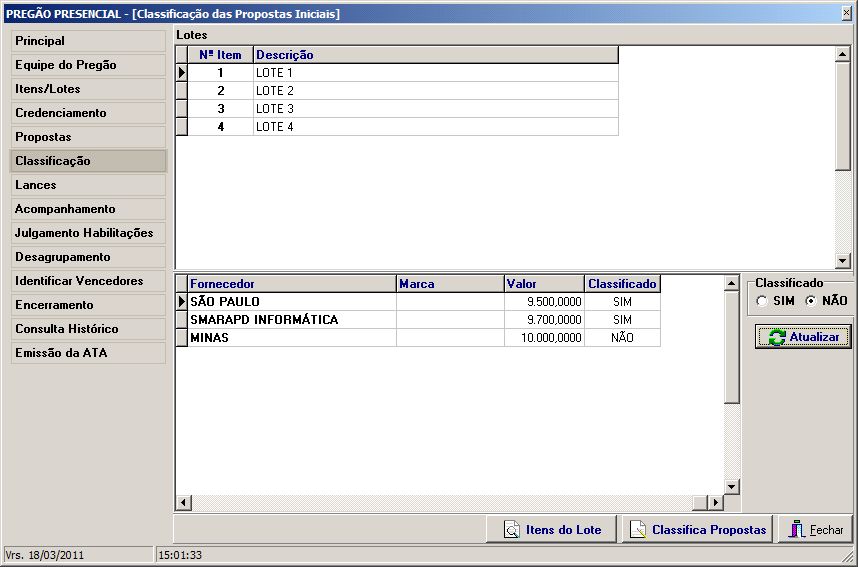Image resolution: width=858 pixels, height=567 pixels.
Task: Select the SIM radio button under Classificado
Action: click(762, 301)
